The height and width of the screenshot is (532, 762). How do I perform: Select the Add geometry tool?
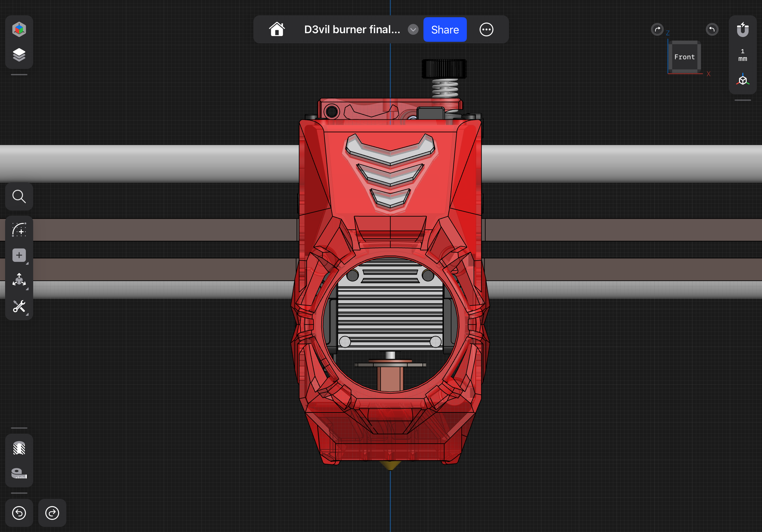19,255
